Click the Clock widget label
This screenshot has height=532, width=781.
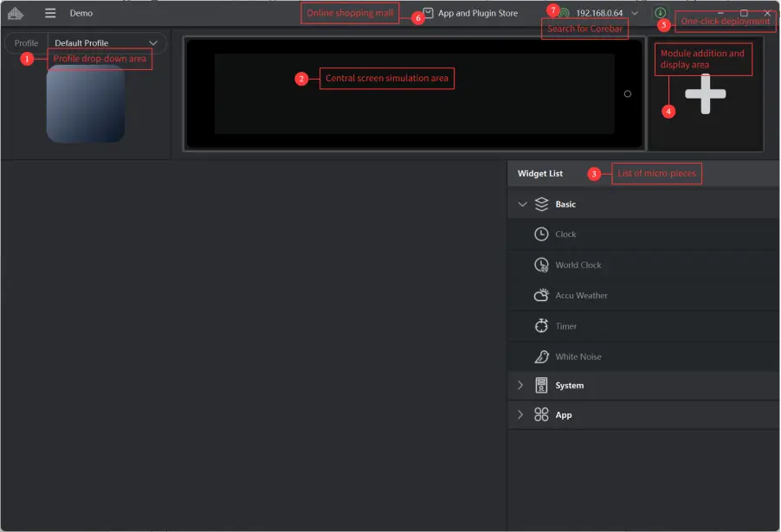tap(565, 234)
